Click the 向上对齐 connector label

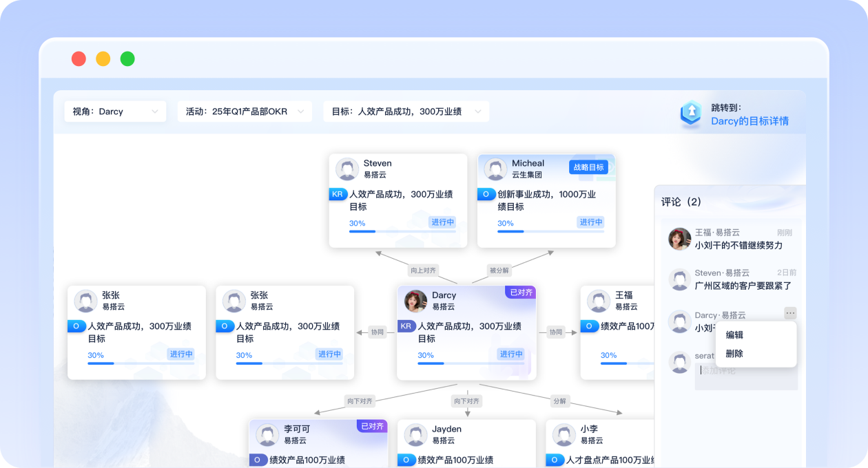[x=423, y=270]
